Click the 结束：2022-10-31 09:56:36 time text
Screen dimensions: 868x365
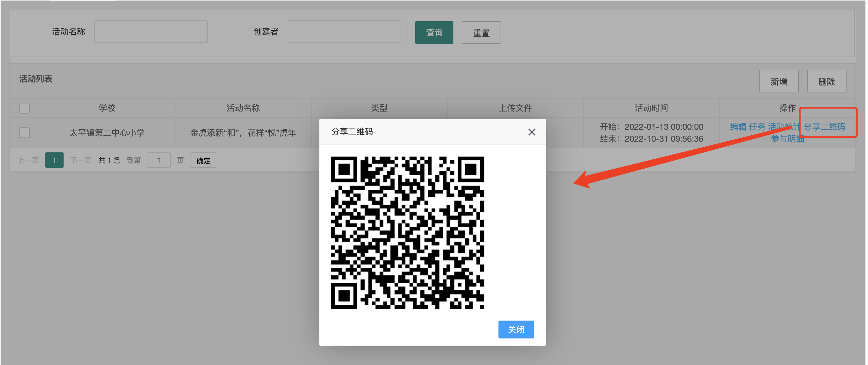651,139
